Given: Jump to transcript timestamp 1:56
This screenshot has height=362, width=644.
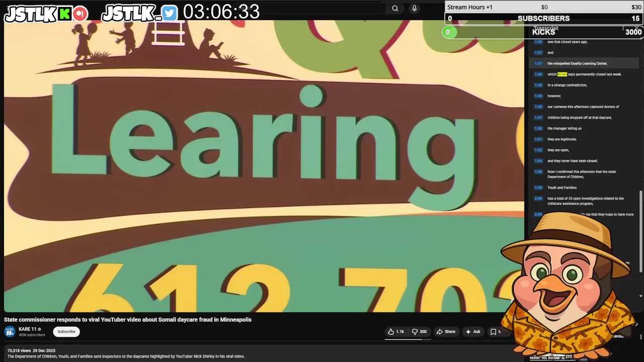Looking at the screenshot, I should [x=538, y=172].
